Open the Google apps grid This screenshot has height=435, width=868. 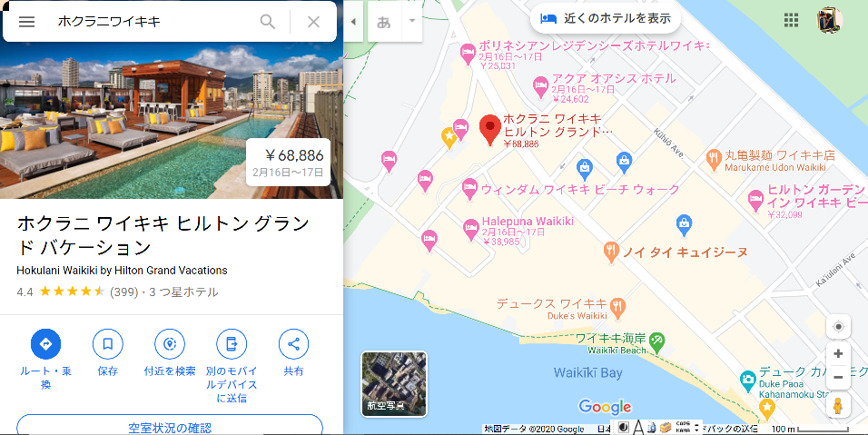point(791,20)
